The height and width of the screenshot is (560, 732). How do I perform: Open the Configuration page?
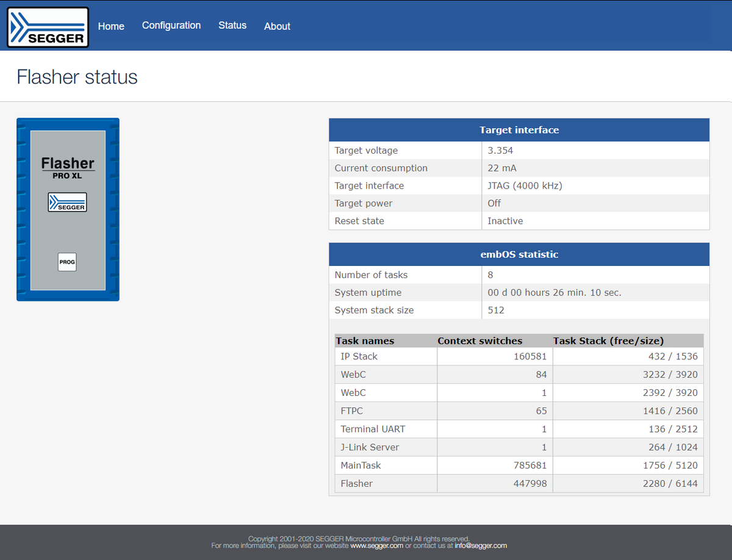(x=171, y=26)
